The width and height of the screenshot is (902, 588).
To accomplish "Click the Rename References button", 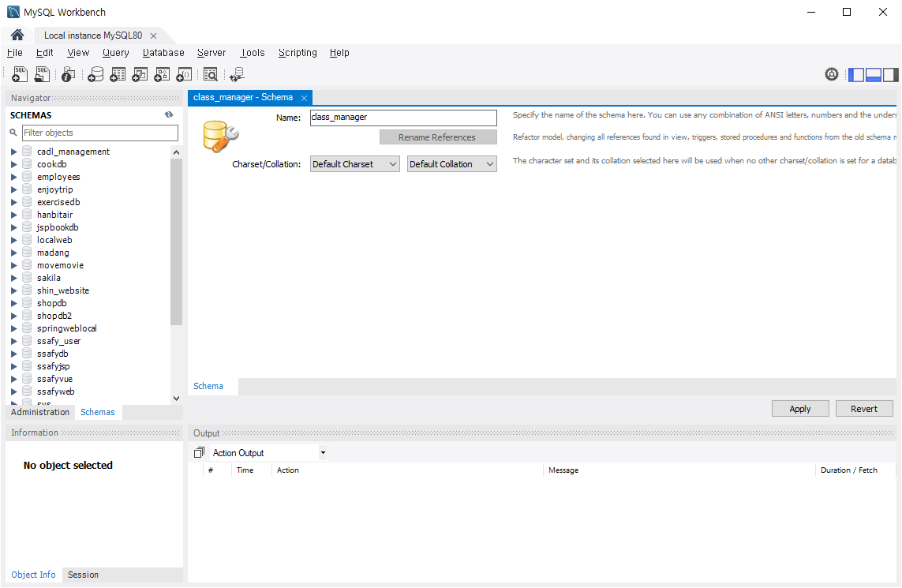I will 437,137.
